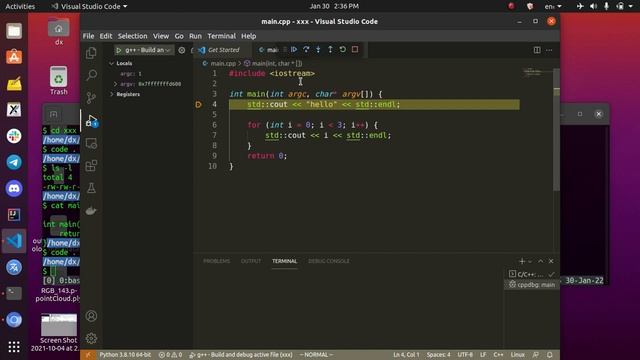This screenshot has height=360, width=640.
Task: Click the editor vertical scrollbar
Action: coord(556,129)
